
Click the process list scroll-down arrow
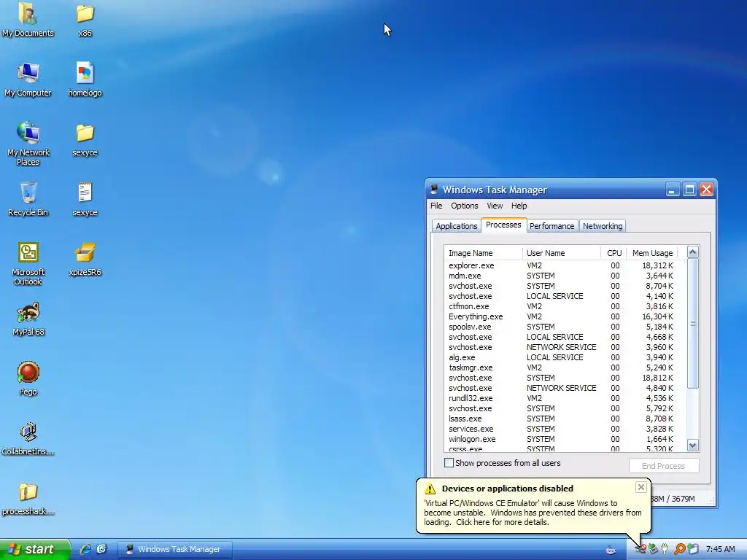pos(693,446)
